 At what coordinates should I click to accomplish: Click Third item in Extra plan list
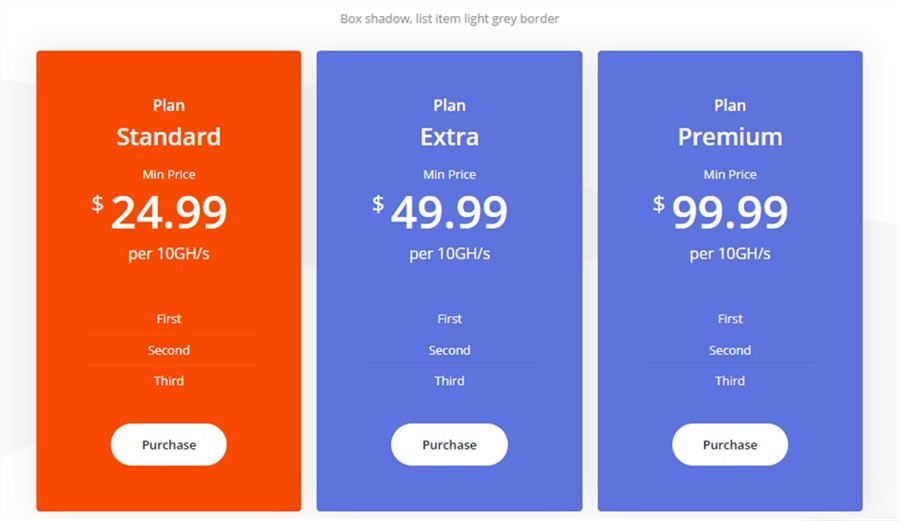pyautogui.click(x=449, y=381)
